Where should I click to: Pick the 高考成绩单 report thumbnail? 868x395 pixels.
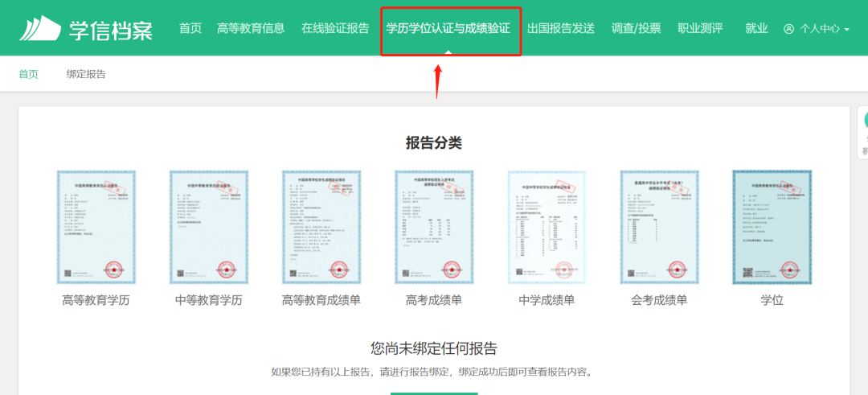tap(434, 227)
